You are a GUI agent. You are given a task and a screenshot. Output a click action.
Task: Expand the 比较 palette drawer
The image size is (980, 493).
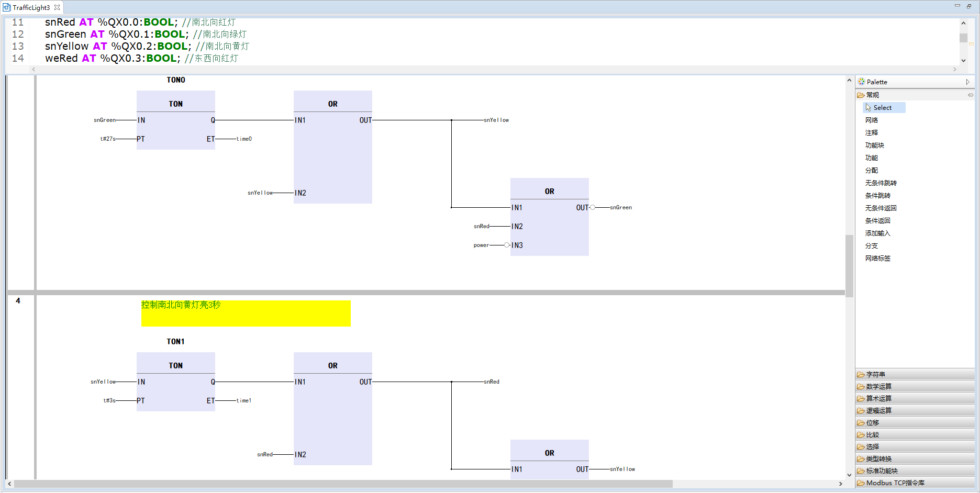872,435
